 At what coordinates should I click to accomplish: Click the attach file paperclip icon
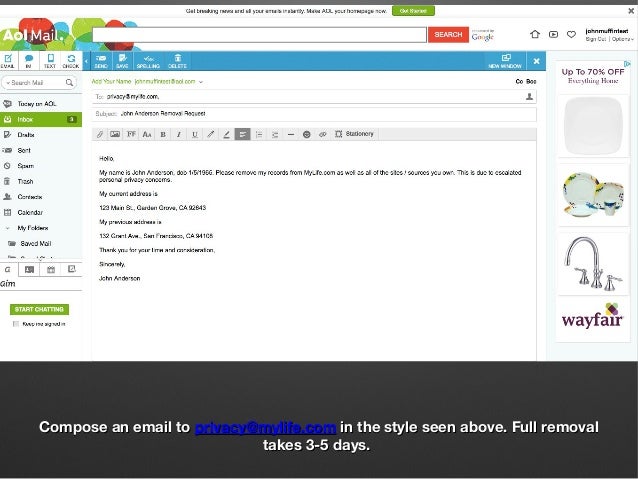[x=100, y=134]
